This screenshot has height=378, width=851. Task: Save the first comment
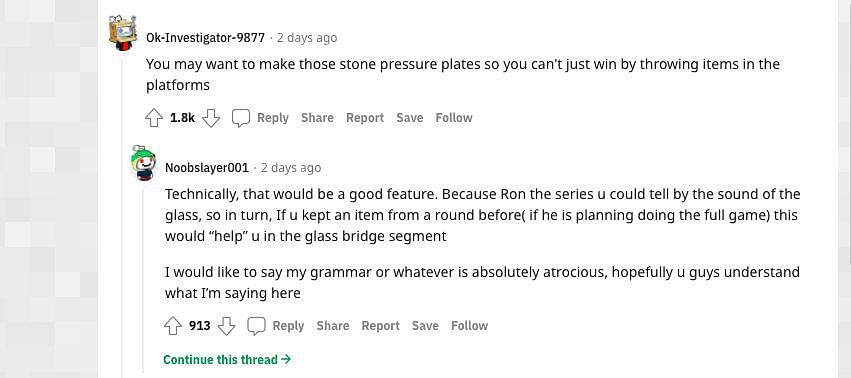pos(410,118)
